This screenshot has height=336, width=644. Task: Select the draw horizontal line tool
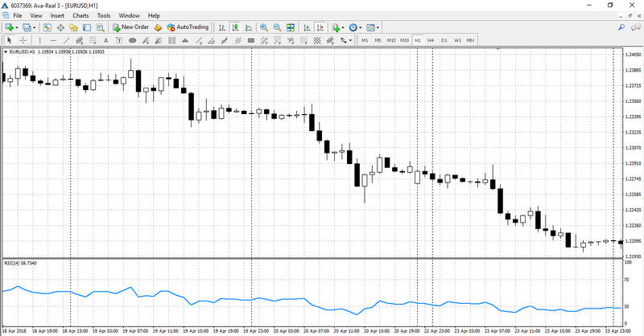tap(53, 40)
